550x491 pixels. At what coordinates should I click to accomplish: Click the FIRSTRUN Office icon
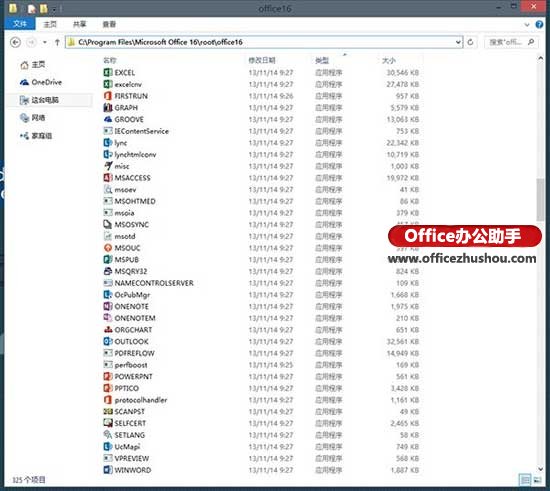coord(108,96)
